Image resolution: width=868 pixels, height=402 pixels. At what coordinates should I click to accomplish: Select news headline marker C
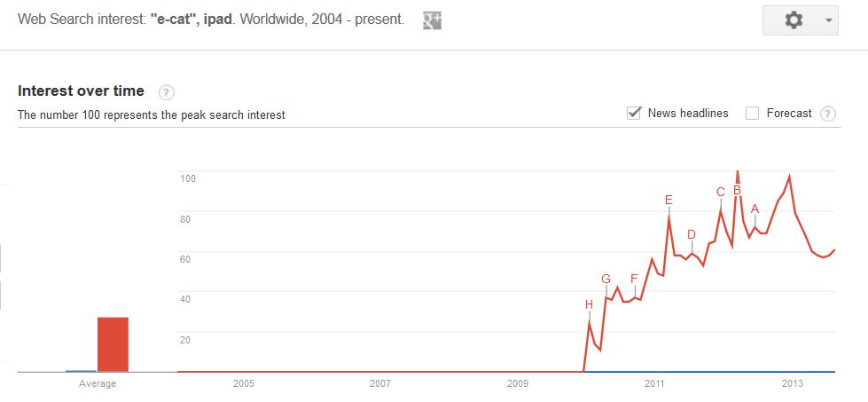(720, 193)
